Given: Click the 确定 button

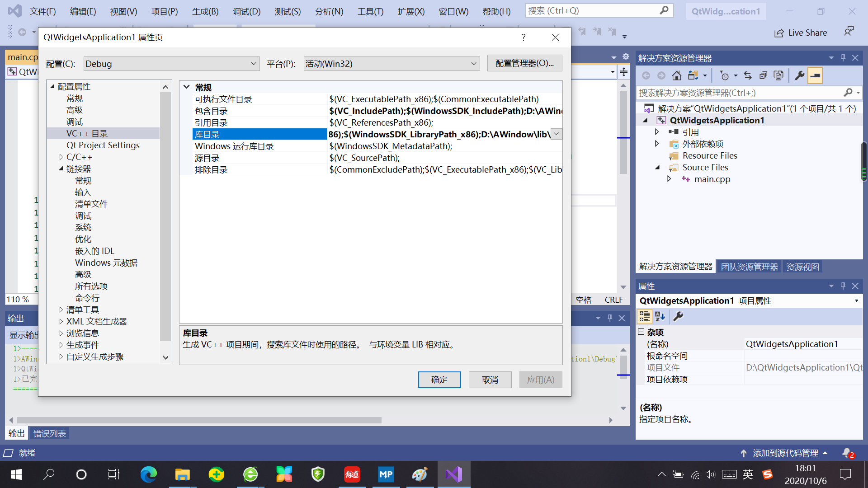Looking at the screenshot, I should [x=439, y=380].
